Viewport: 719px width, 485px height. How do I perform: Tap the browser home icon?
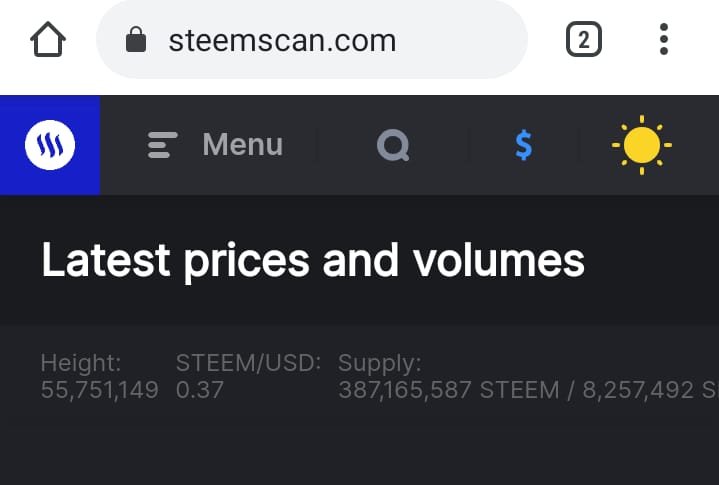(x=48, y=40)
